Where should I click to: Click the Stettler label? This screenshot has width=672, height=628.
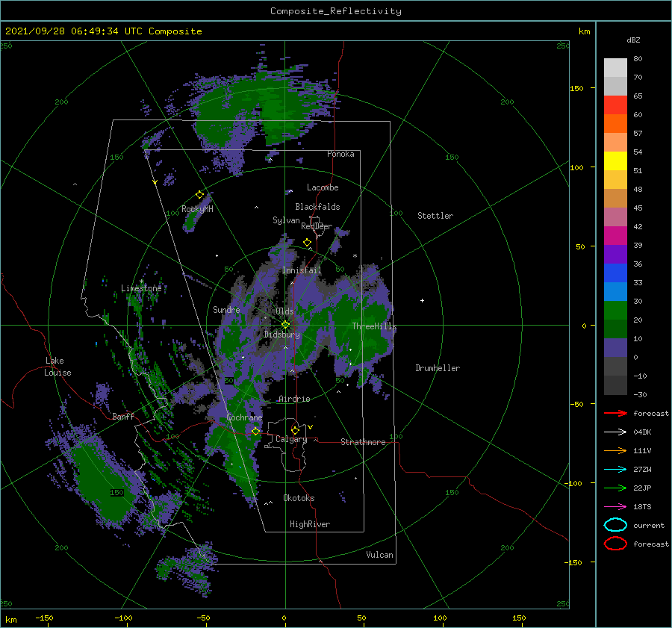coord(435,216)
